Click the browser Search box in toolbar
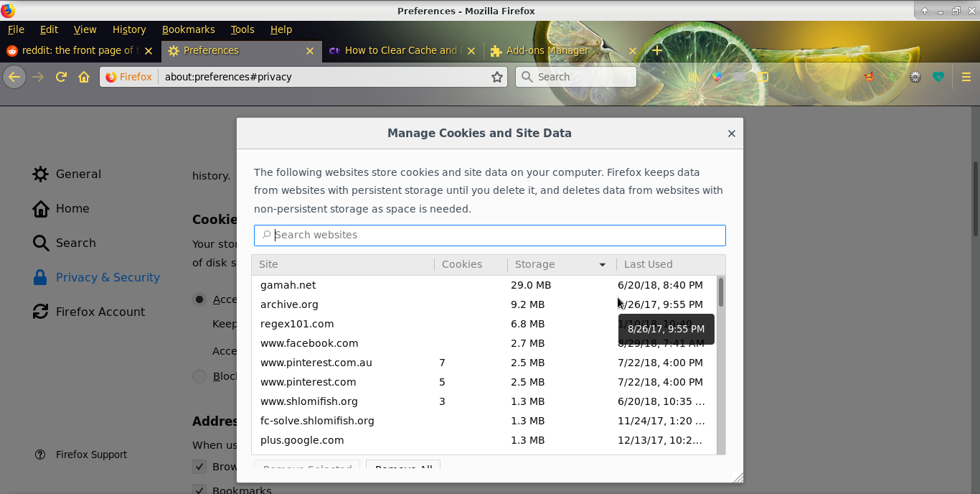 click(x=575, y=77)
